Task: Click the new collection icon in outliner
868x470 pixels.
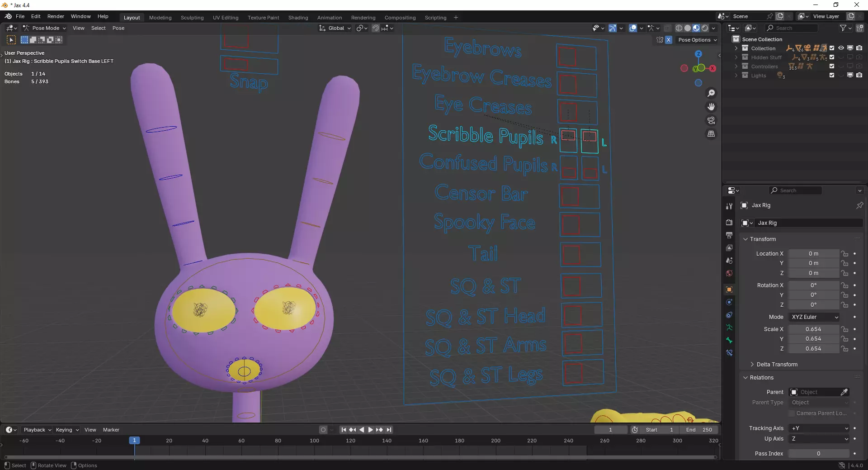Action: (860, 28)
